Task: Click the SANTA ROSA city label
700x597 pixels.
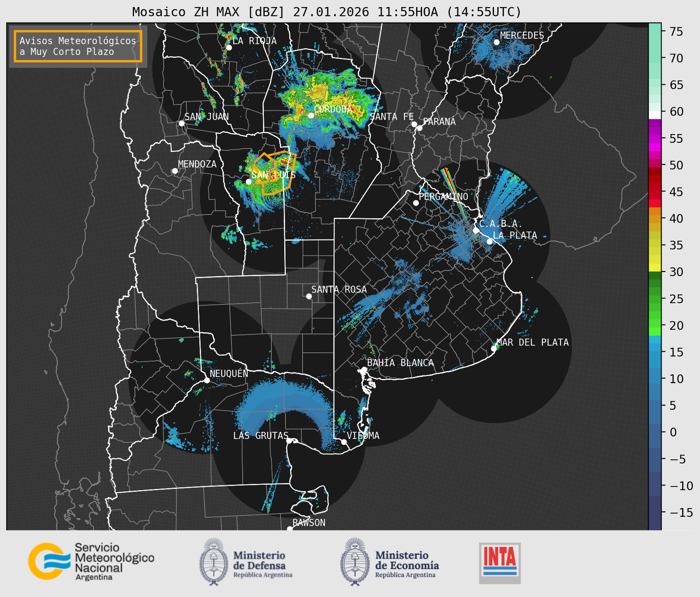Action: pos(339,289)
